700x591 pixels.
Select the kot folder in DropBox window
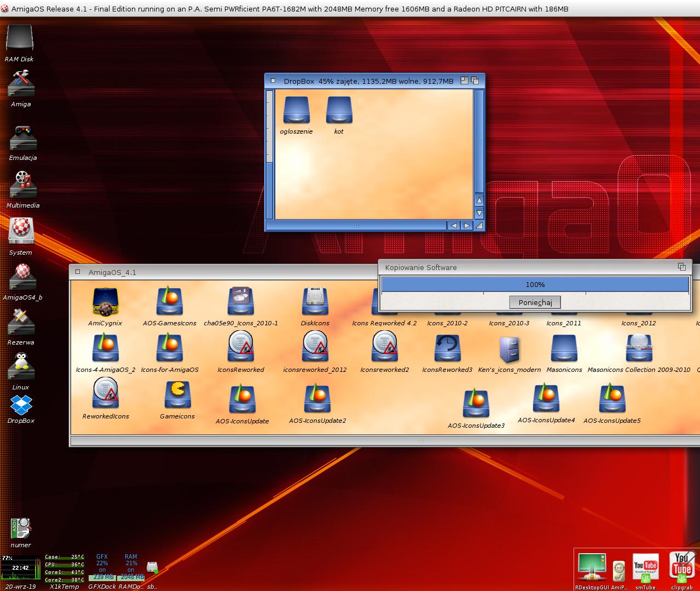[x=339, y=111]
